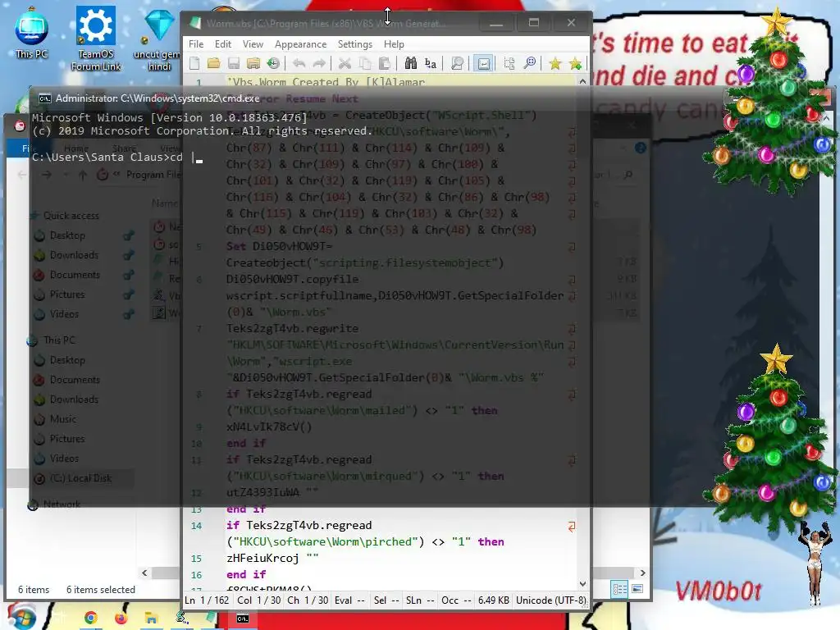
Task: Click Explorer horizontal scrollbar left arrow
Action: coord(144,573)
